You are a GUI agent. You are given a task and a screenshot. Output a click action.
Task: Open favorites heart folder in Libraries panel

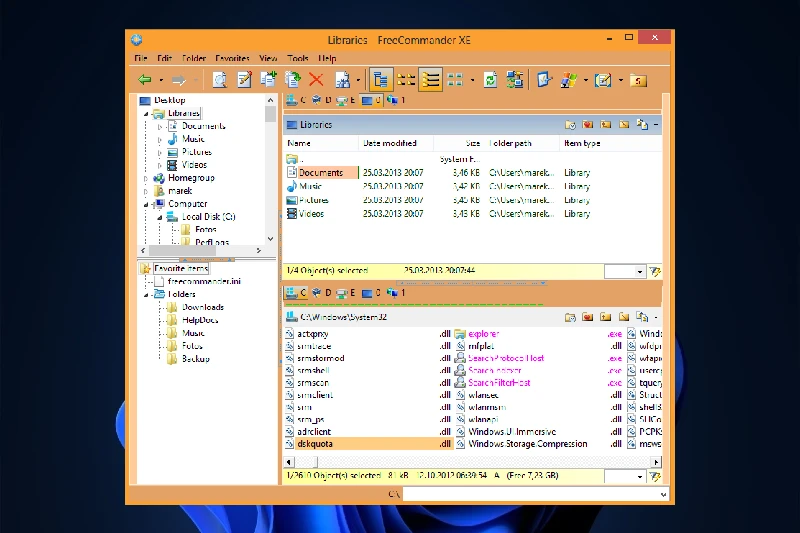coord(588,124)
